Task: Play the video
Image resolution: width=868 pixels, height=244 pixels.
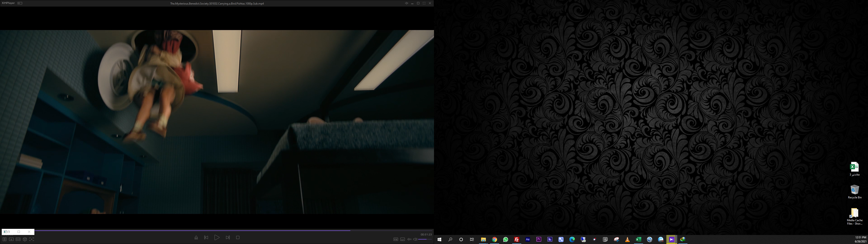Action: pyautogui.click(x=217, y=238)
